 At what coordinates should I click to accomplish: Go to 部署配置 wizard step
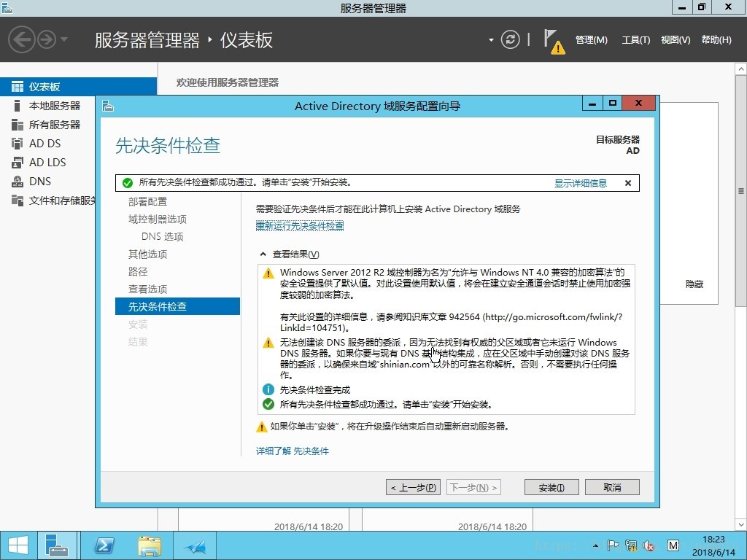point(147,202)
